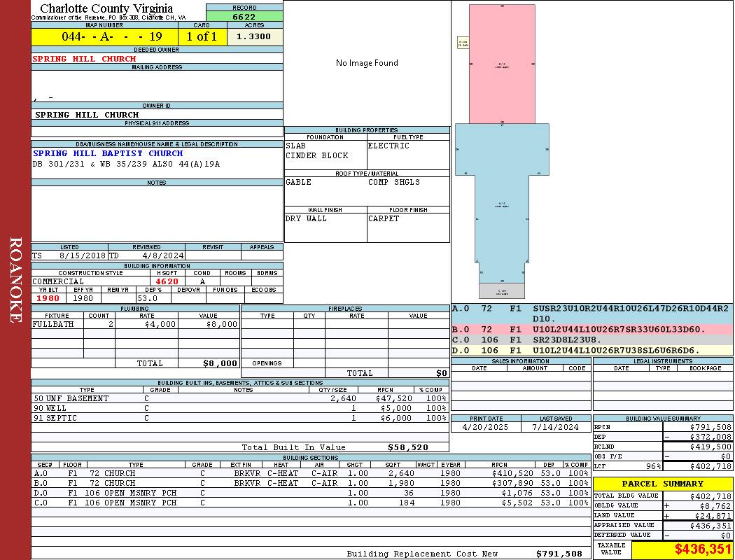
Task: Click section B.0 square footage 1,980
Action: 401,483
